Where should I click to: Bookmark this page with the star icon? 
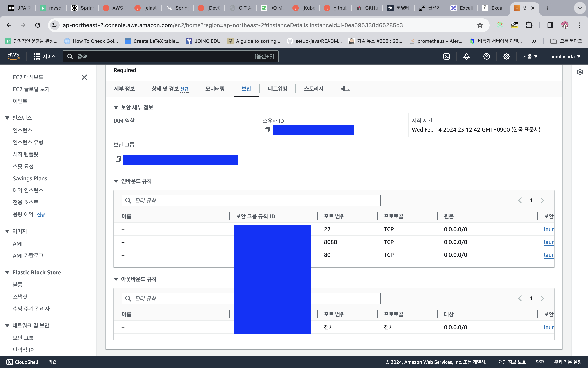click(480, 25)
